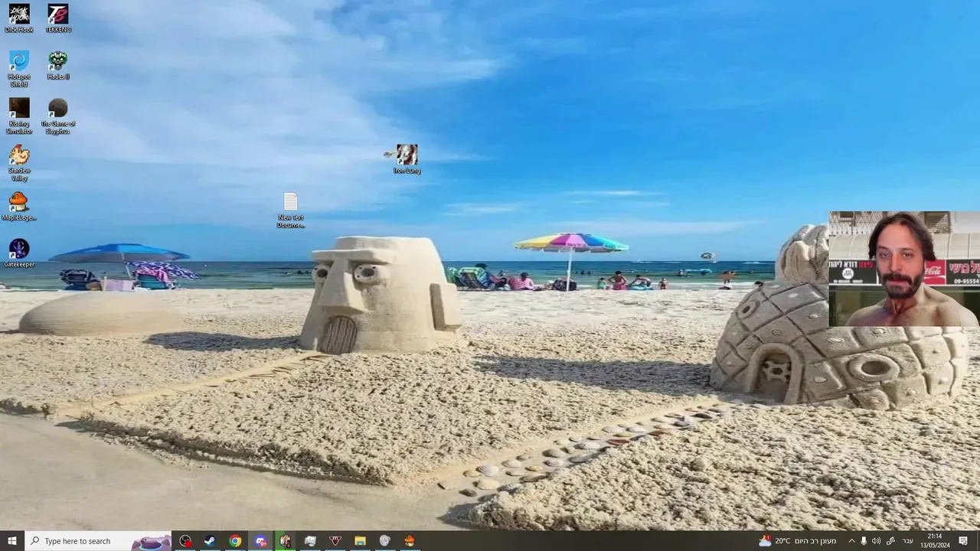980x551 pixels.
Task: Expand the hidden system tray icons
Action: point(851,541)
